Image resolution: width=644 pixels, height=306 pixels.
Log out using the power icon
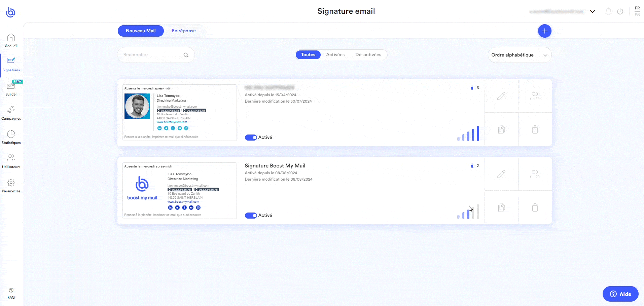pos(620,11)
